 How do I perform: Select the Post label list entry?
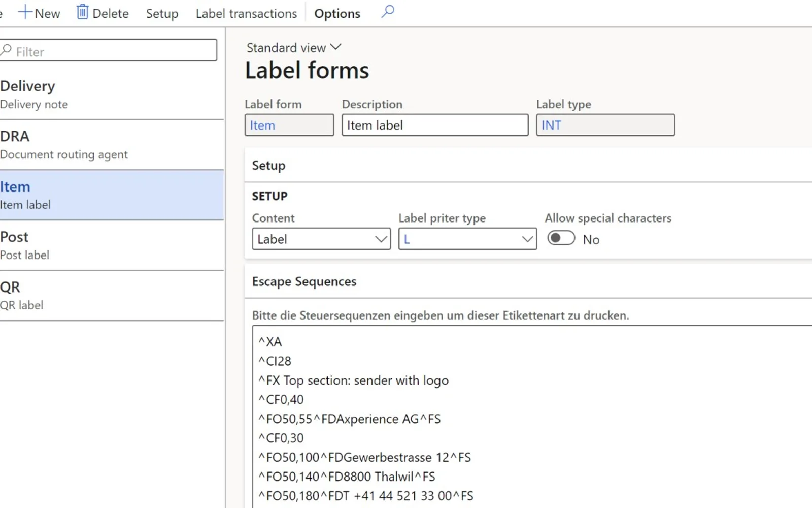point(112,245)
